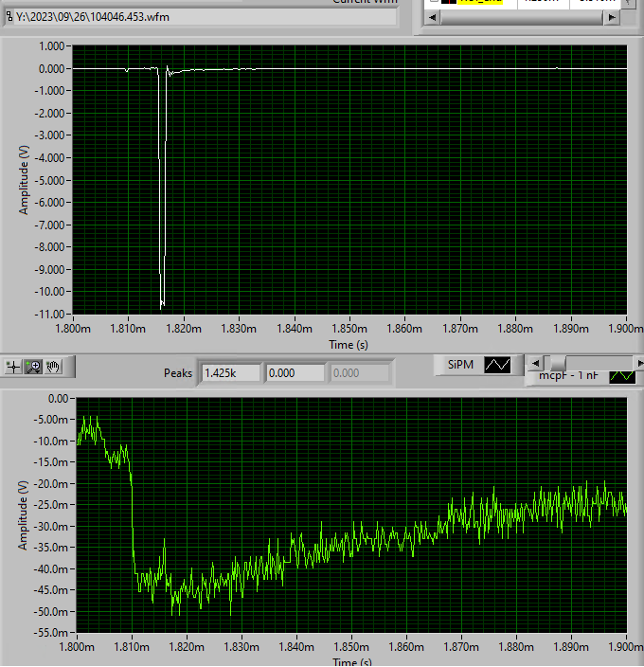
Task: Click the yellow highlighted cursor name cell
Action: click(x=480, y=1)
